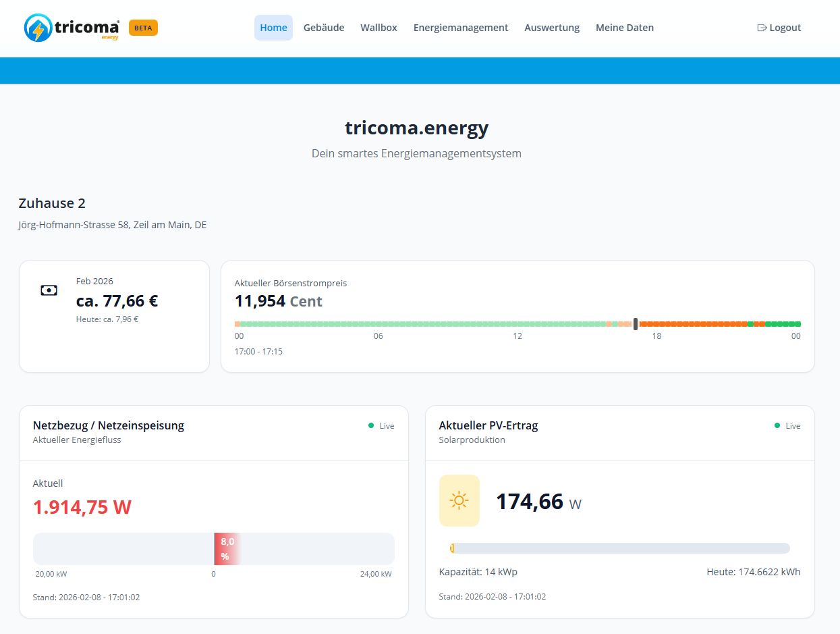Click the logout arrow icon
The width and height of the screenshot is (840, 634).
pyautogui.click(x=762, y=28)
